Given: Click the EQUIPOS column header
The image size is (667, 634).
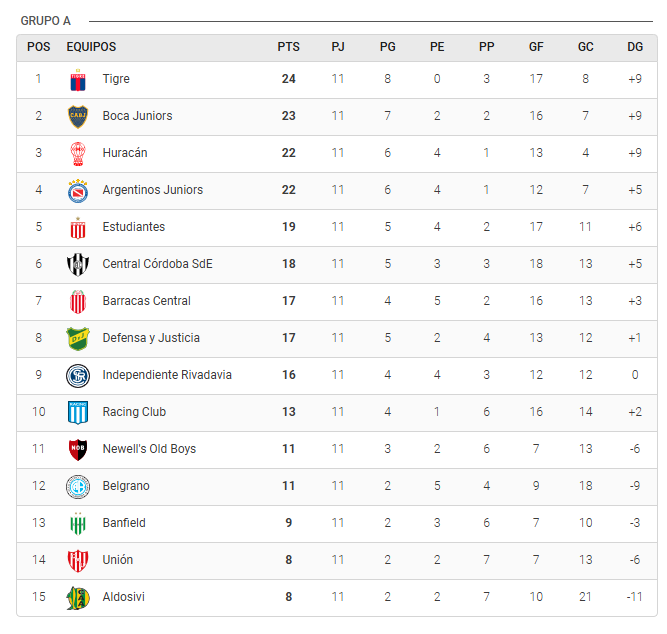Looking at the screenshot, I should 91,47.
